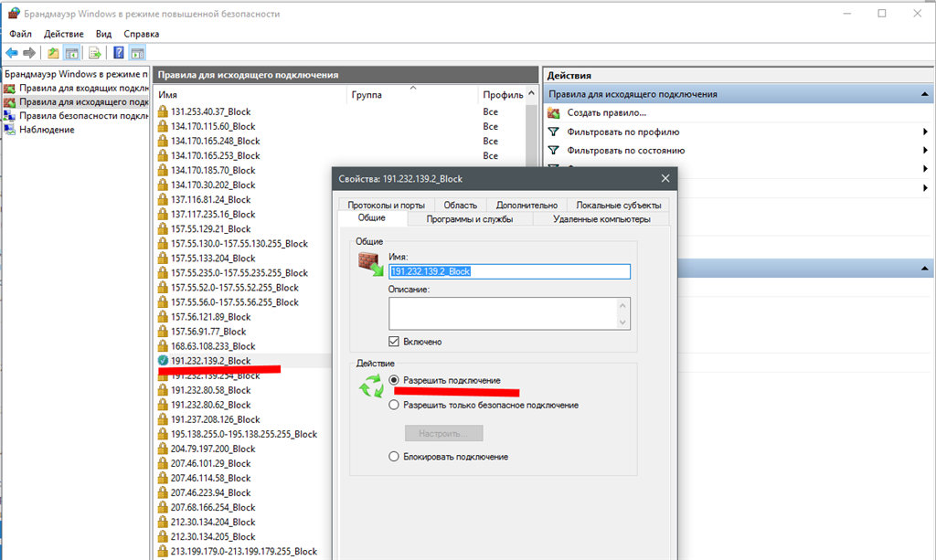Click the Имя name input field
Viewport: 936px width, 560px height.
tap(509, 271)
